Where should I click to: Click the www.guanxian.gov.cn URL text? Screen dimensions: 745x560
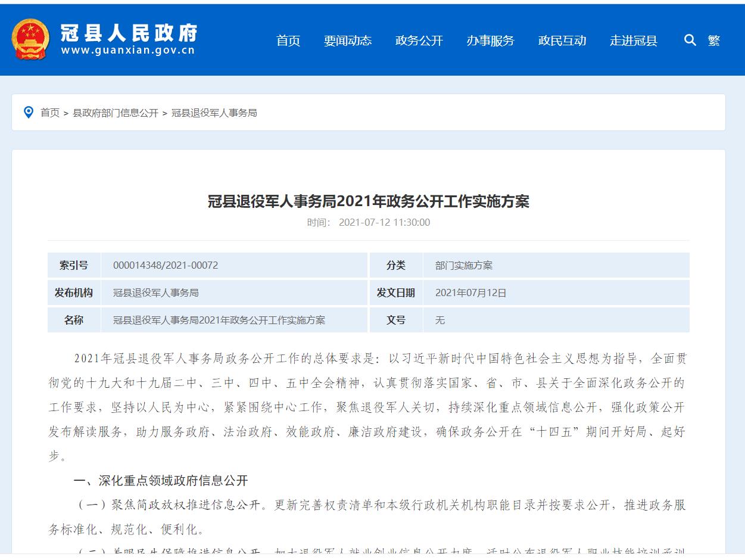click(x=128, y=51)
